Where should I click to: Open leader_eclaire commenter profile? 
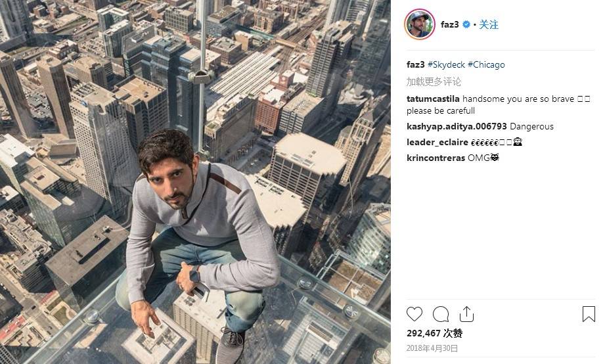437,142
